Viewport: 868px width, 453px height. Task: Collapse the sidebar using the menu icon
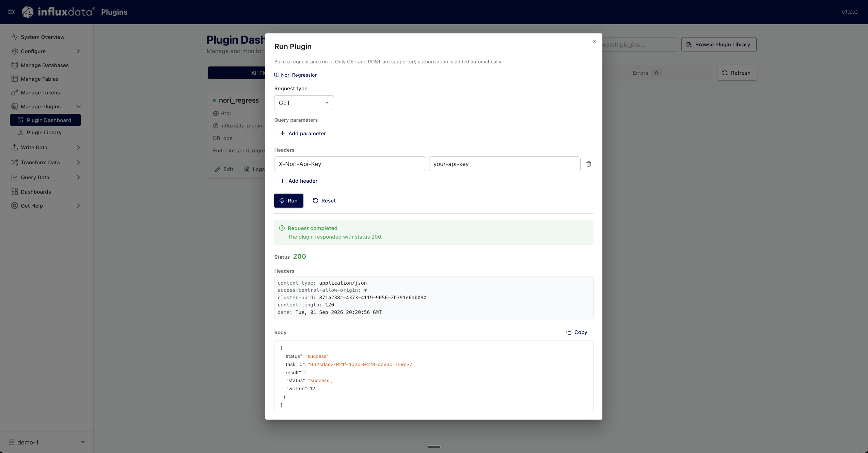pos(11,12)
